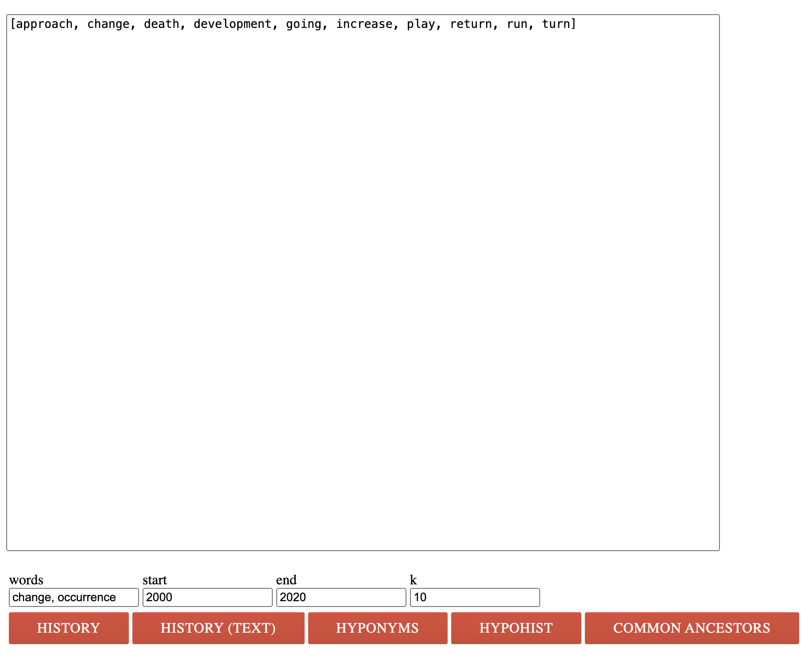The image size is (812, 661).
Task: Click the 'start' label
Action: 155,579
